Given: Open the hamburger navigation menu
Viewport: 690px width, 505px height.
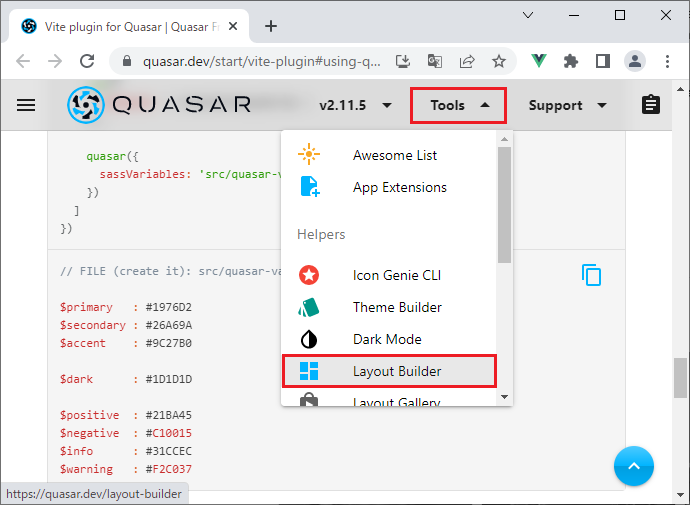Looking at the screenshot, I should [26, 105].
